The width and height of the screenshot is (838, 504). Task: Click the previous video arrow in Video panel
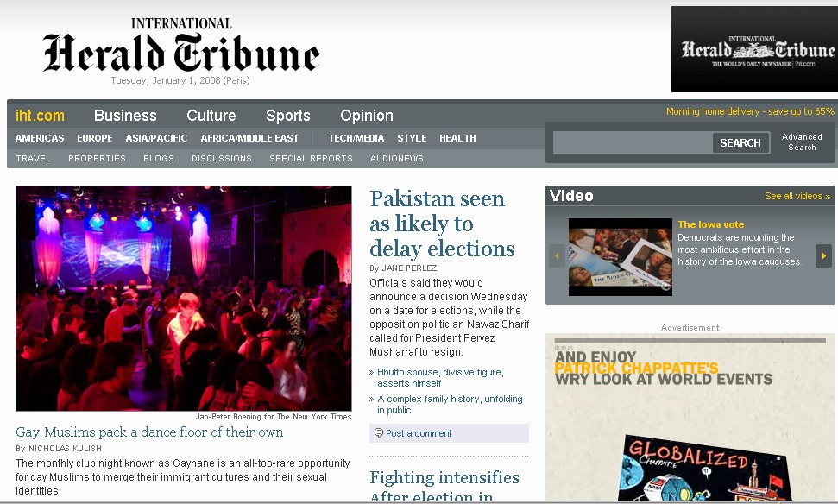point(557,255)
